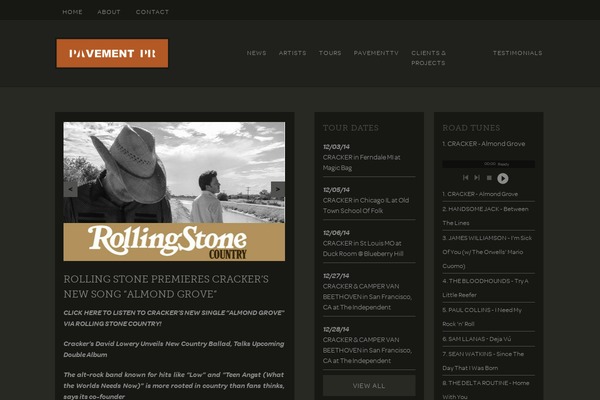Screen dimensions: 600x400
Task: Select track 6 Sam Llanas - Deja Vu
Action: pos(477,339)
